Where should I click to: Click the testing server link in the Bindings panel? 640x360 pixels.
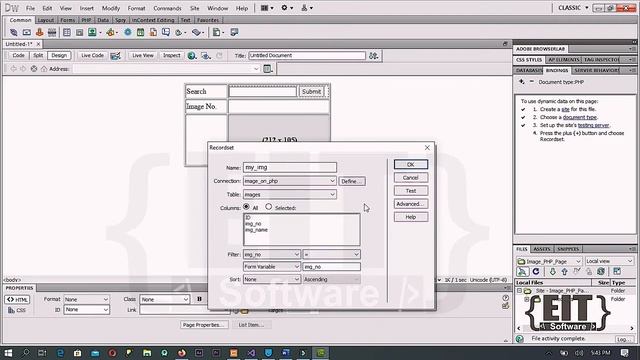point(593,125)
